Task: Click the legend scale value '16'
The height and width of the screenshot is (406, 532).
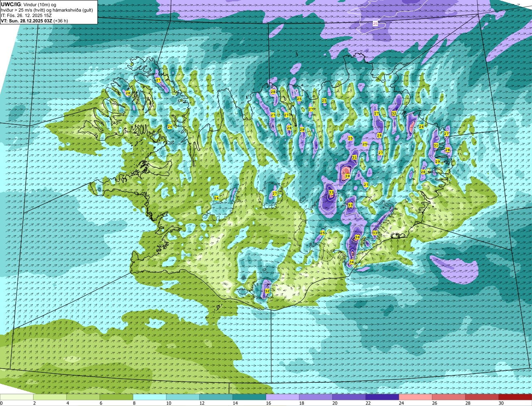Action: pyautogui.click(x=268, y=403)
